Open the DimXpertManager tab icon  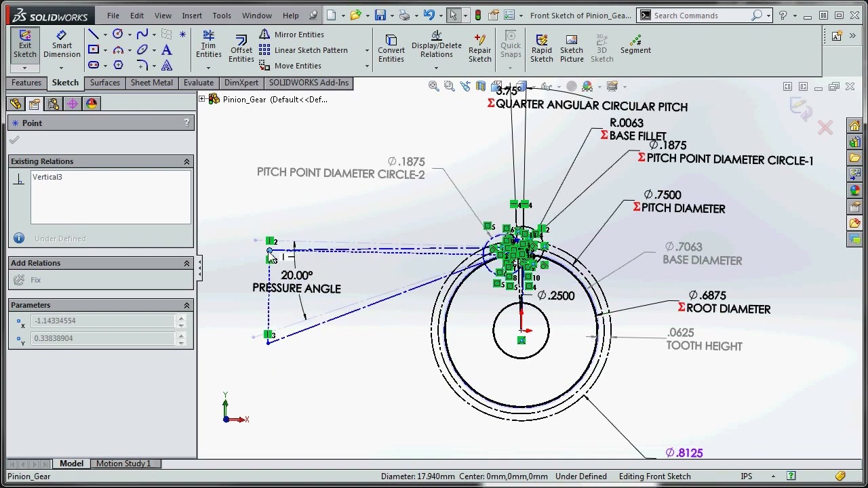tap(73, 104)
